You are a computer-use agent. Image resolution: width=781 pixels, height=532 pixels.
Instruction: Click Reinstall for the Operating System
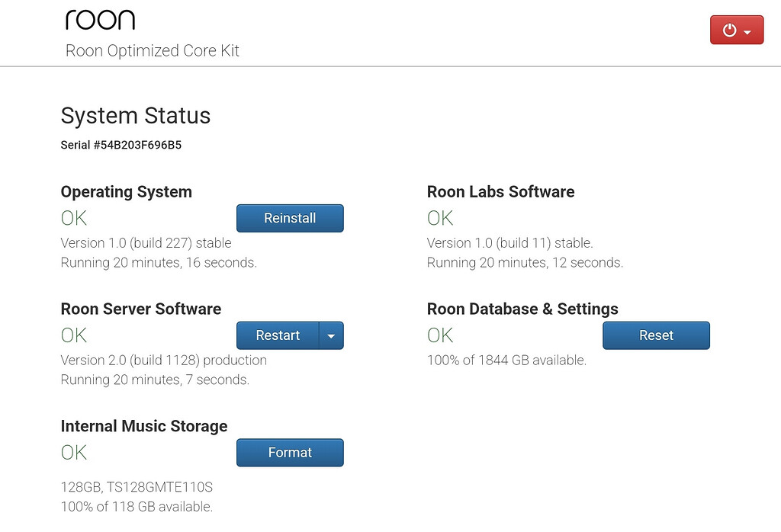[290, 218]
